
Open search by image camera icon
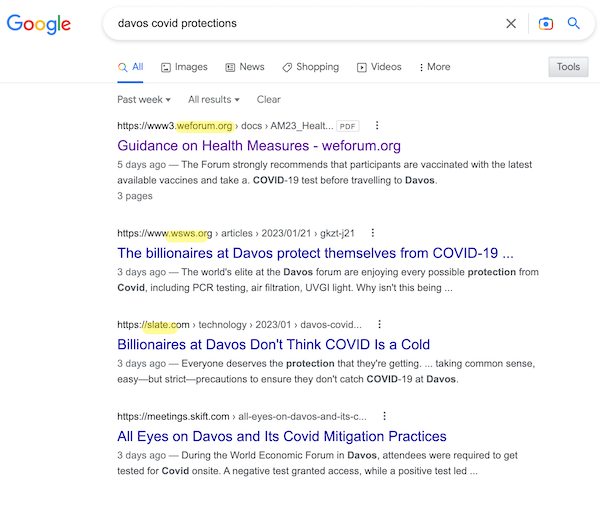click(546, 23)
